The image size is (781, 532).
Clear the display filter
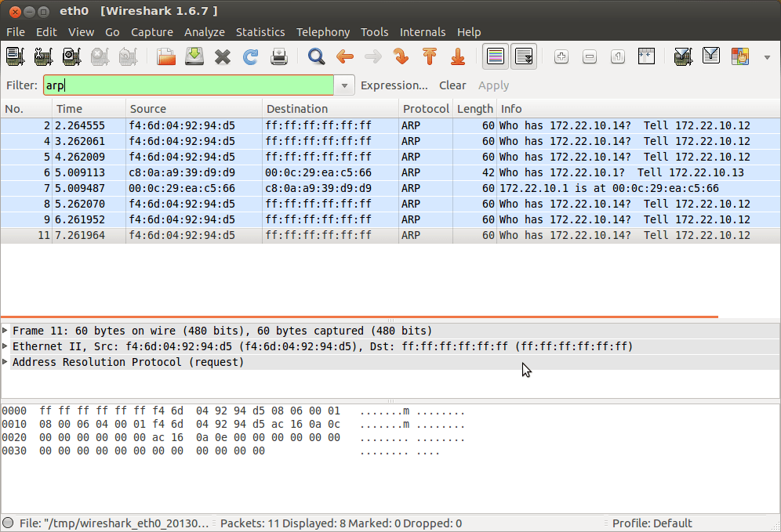[452, 85]
